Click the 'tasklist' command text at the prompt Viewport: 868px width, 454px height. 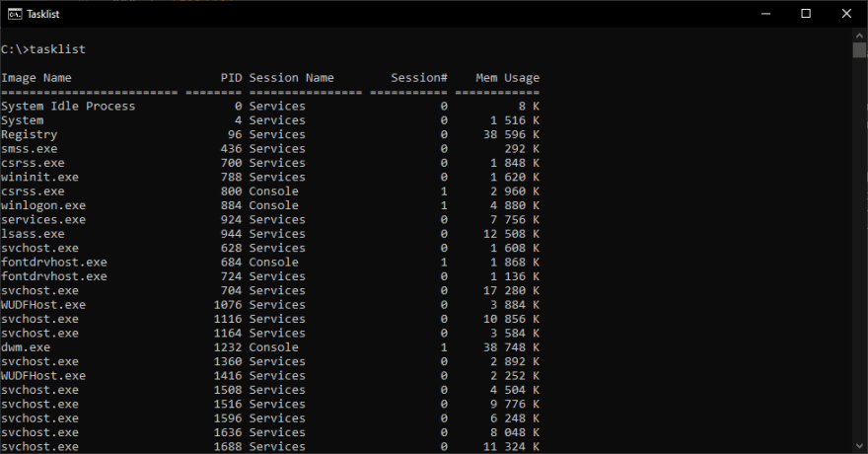(x=57, y=49)
